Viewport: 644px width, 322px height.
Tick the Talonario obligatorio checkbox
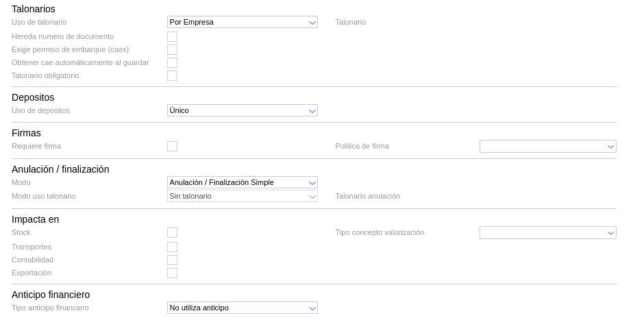[172, 75]
